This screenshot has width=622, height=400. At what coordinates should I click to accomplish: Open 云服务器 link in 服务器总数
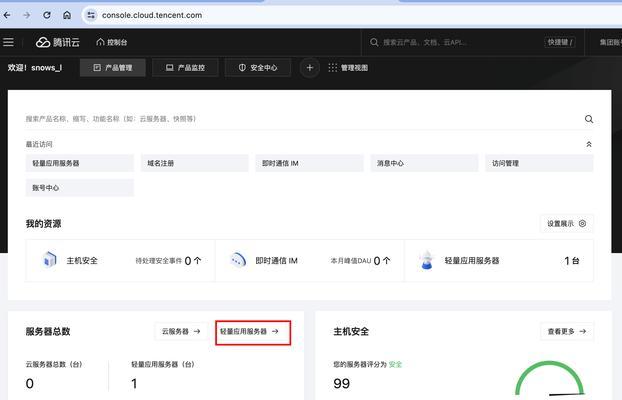[x=181, y=331]
